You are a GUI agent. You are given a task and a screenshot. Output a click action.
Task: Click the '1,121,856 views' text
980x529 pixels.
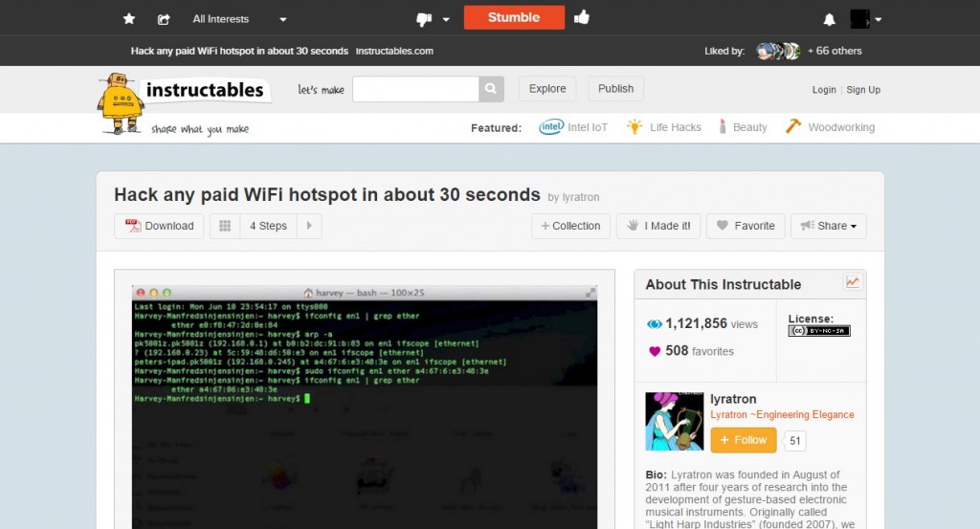(x=711, y=323)
